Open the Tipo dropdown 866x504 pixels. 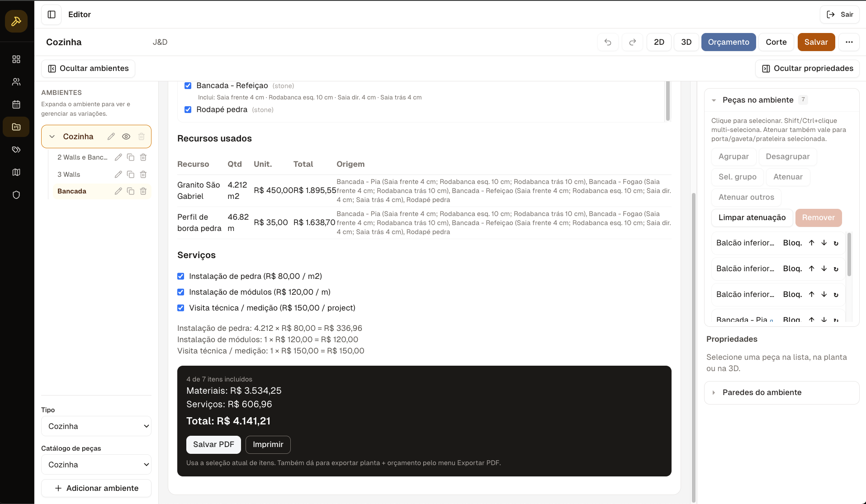click(96, 426)
